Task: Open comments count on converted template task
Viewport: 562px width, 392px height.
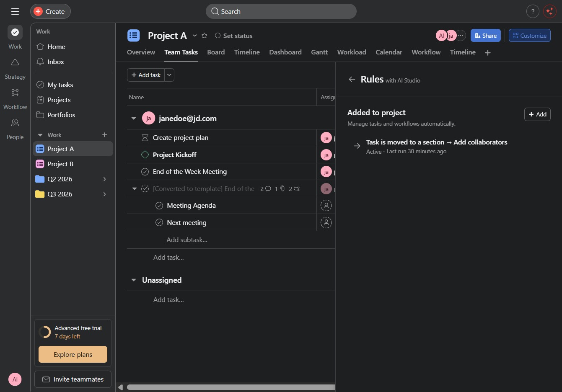Action: [266, 189]
